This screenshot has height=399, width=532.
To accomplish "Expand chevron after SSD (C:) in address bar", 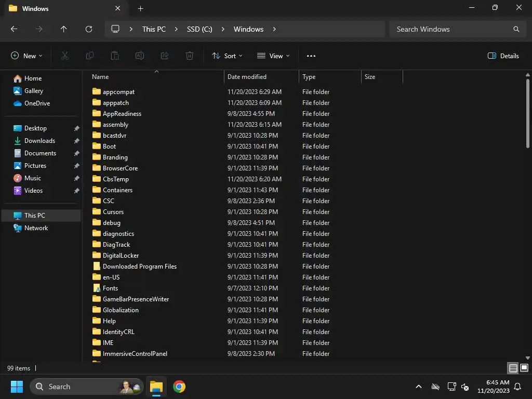I will tap(223, 29).
